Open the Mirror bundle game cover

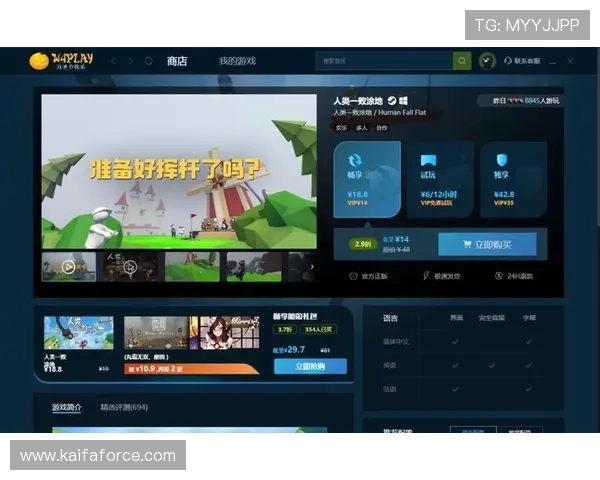[x=229, y=333]
